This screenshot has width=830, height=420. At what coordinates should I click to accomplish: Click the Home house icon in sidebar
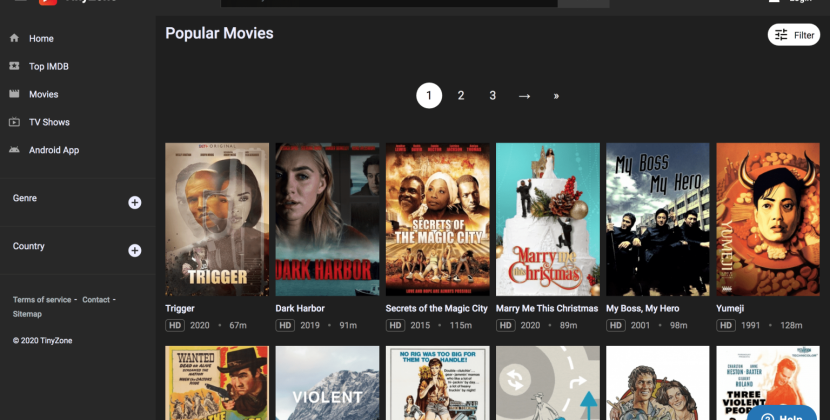pyautogui.click(x=14, y=38)
